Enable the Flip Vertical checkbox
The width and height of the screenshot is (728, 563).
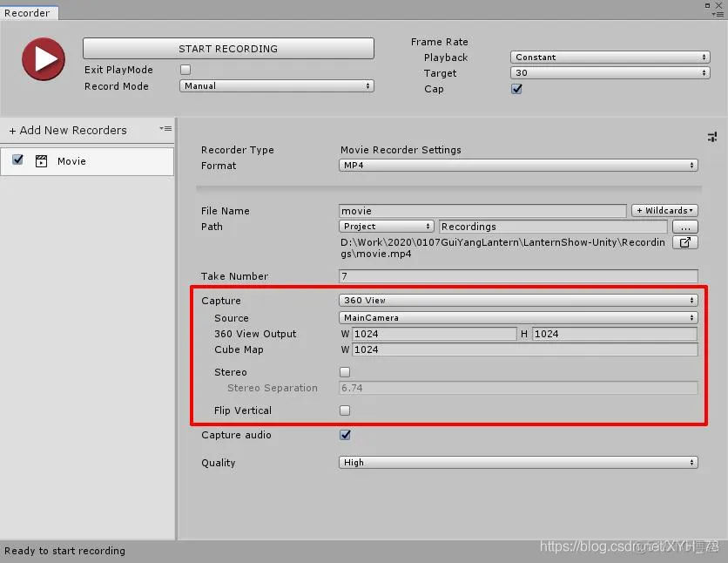coord(345,410)
